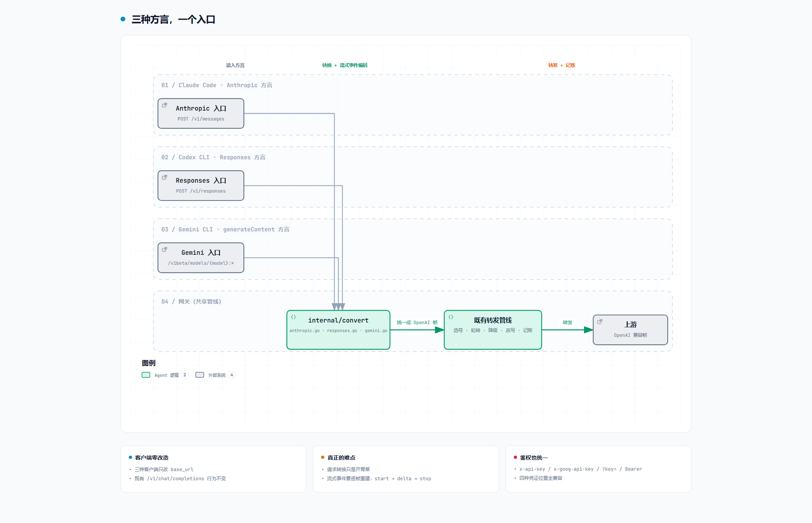The height and width of the screenshot is (523, 812).
Task: Click the 读入方言 column header
Action: (236, 65)
